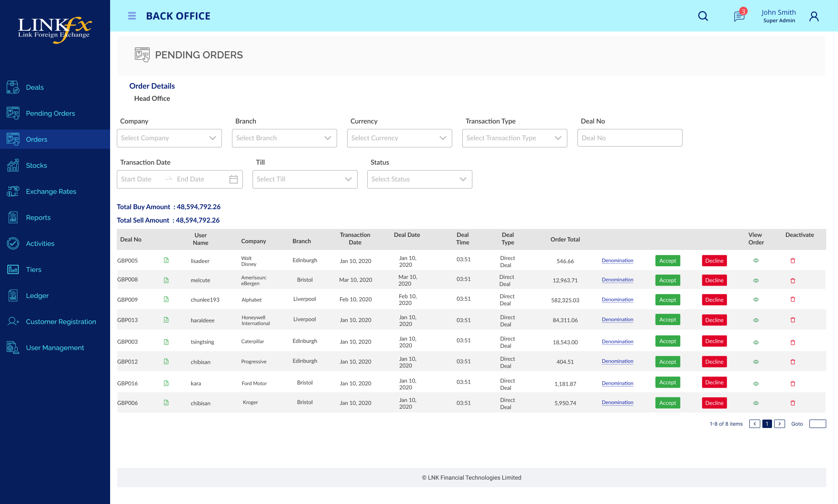
Task: View order GBP003 via eye icon
Action: (x=756, y=343)
